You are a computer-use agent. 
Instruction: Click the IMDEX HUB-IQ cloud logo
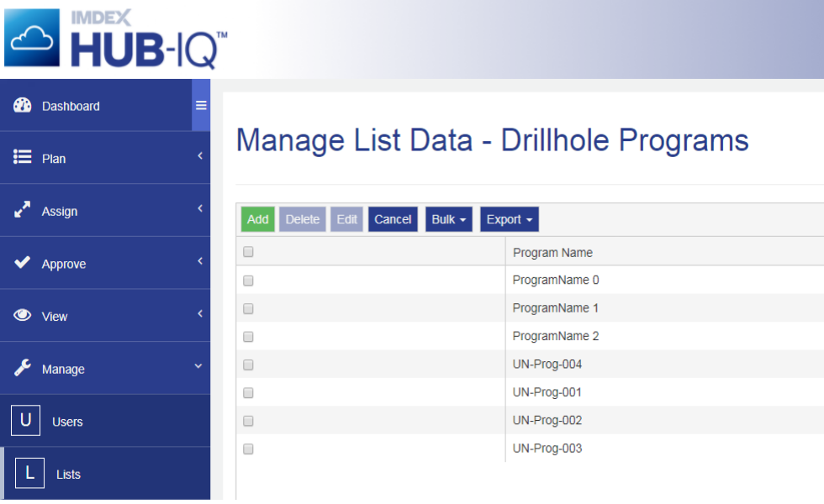point(32,38)
